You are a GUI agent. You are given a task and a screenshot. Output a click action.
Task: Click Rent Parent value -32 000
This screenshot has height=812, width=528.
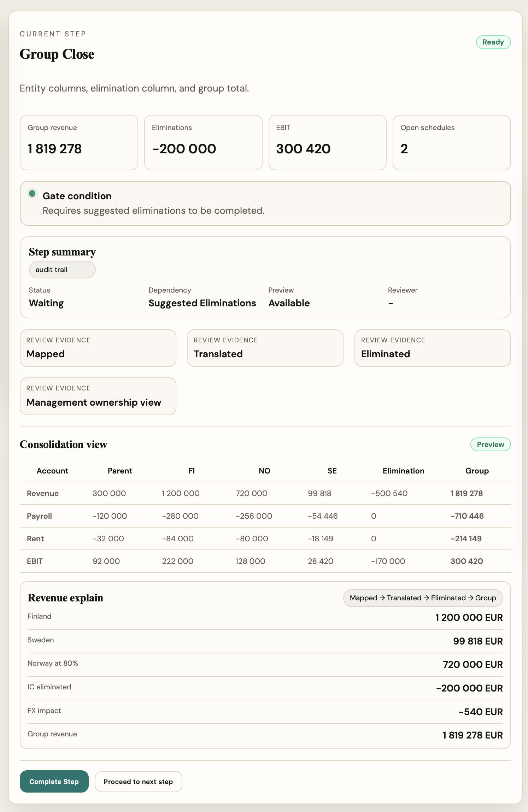(x=108, y=539)
